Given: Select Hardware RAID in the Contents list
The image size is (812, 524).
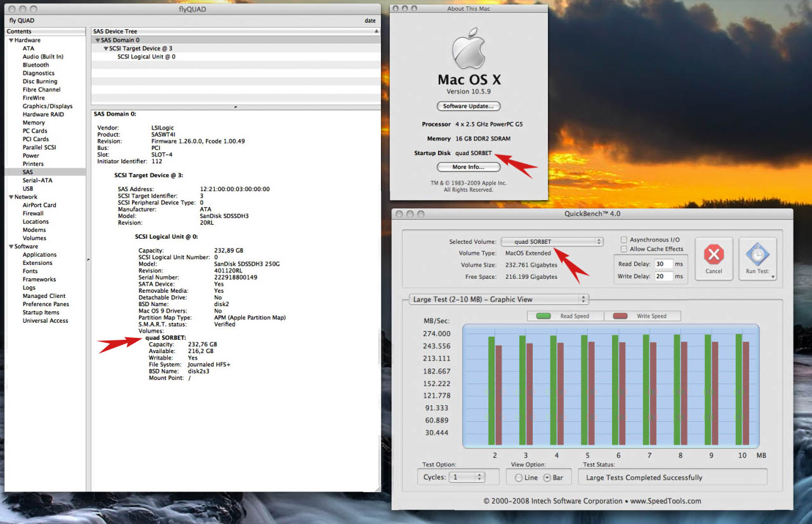Looking at the screenshot, I should 43,114.
